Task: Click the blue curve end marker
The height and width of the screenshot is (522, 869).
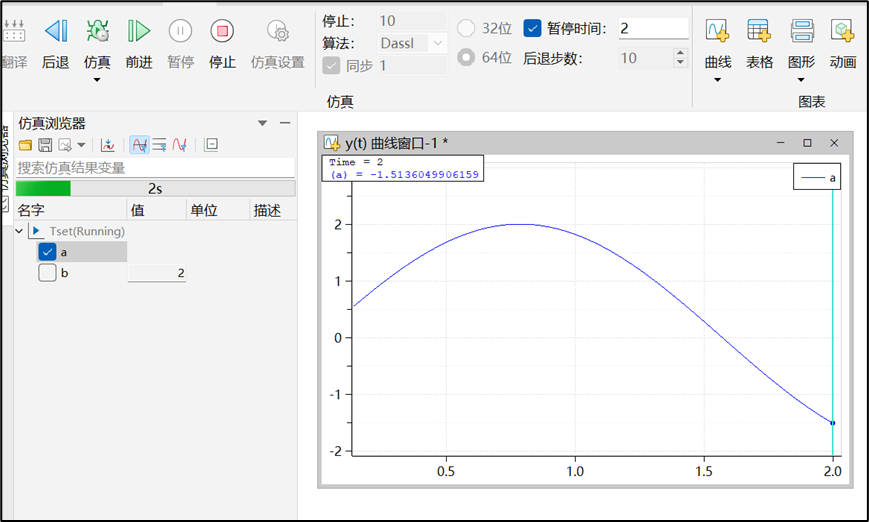Action: pos(832,423)
